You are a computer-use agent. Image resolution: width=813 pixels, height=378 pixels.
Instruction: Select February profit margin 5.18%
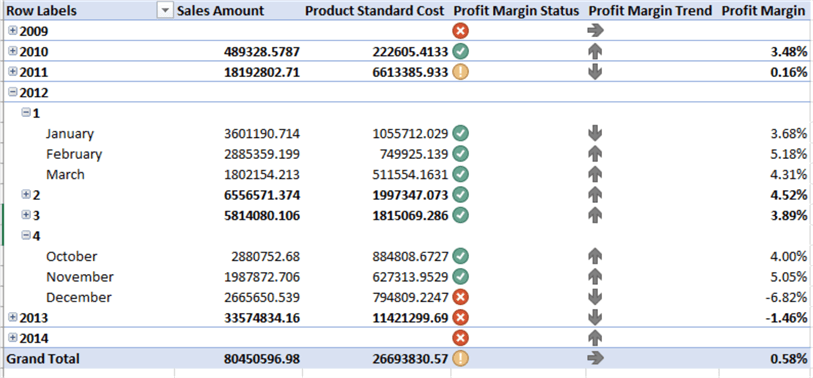pos(789,154)
